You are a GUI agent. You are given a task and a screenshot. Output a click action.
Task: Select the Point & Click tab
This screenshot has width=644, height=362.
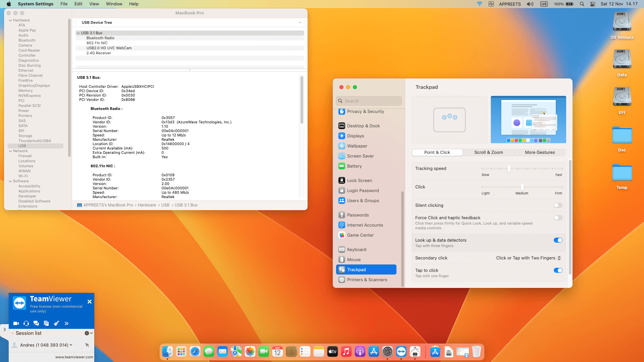pyautogui.click(x=437, y=153)
